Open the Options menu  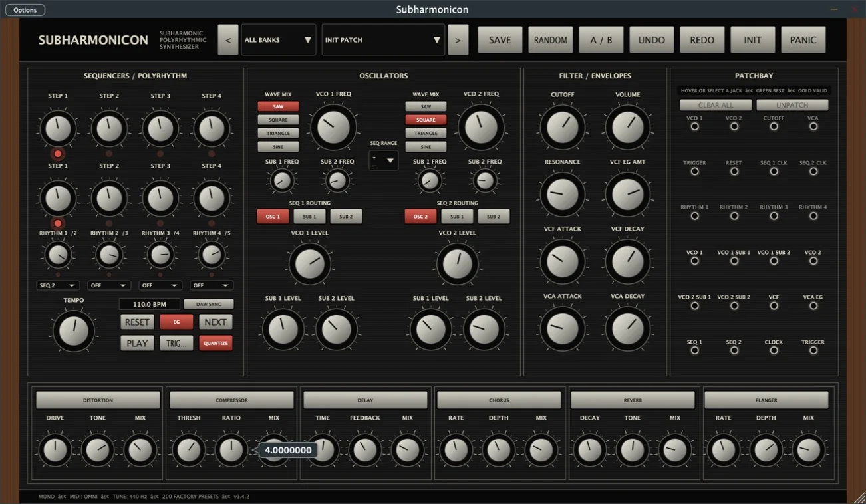(25, 10)
